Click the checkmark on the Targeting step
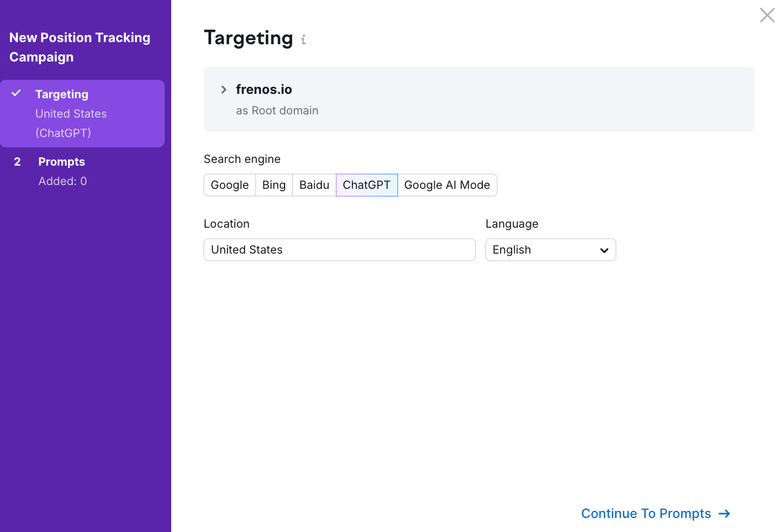Screen dimensions: 782x532 [x=15, y=93]
